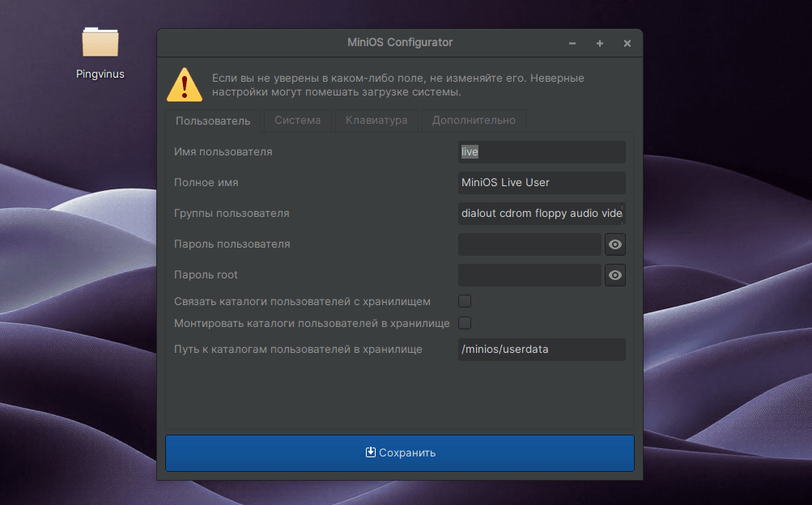Switch to the Система tab
This screenshot has height=505, width=812.
(297, 121)
